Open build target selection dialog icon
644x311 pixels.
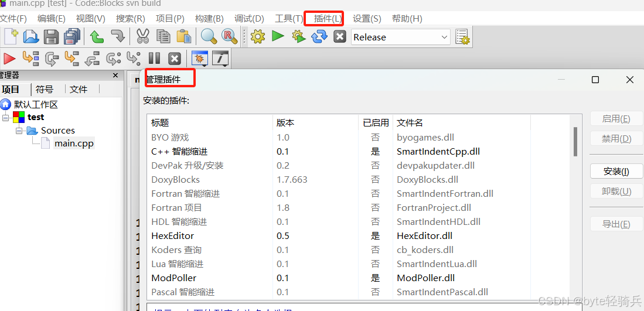coord(463,37)
